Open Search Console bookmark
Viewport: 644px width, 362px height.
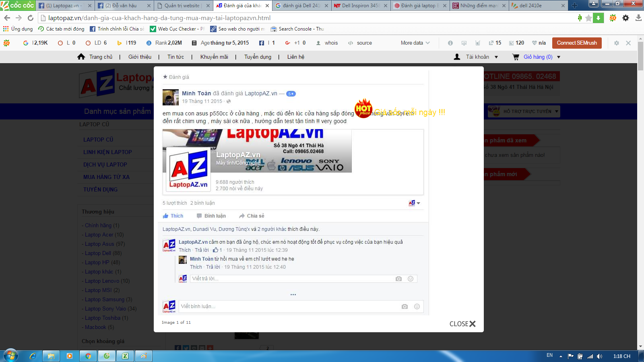pos(297,29)
